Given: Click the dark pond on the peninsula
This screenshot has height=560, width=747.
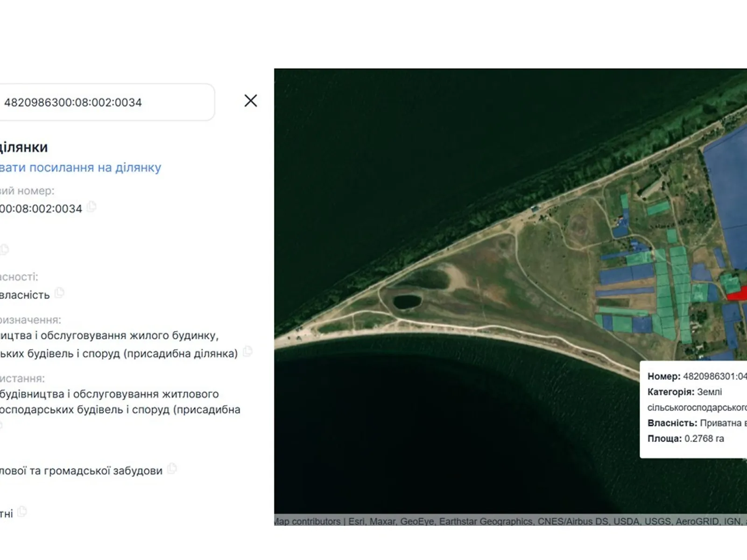Looking at the screenshot, I should [407, 301].
